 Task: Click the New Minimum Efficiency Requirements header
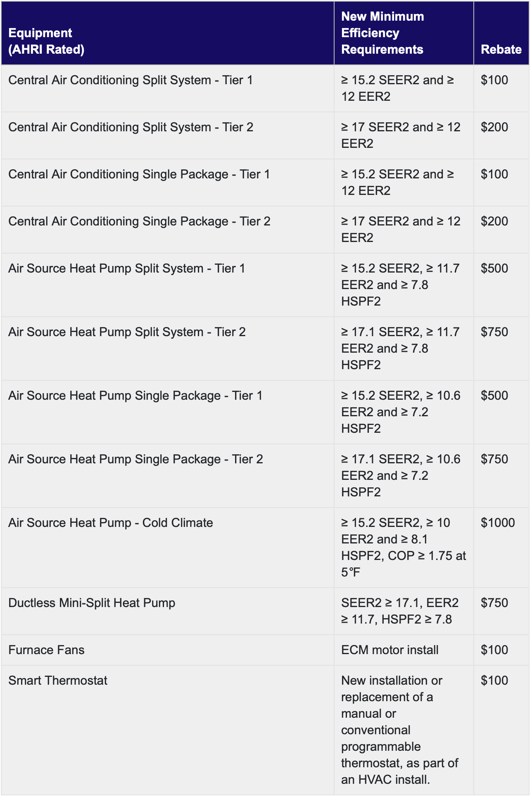click(382, 33)
